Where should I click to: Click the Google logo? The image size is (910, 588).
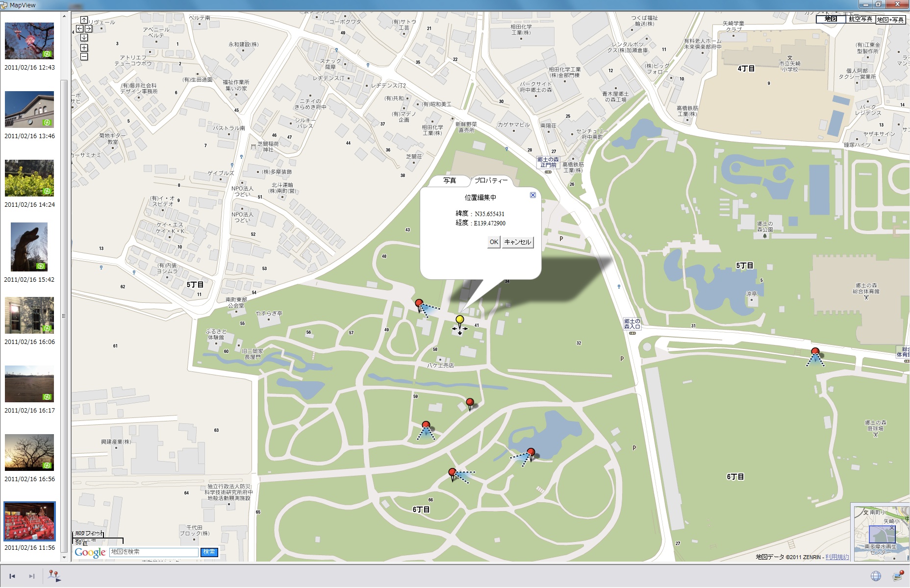coord(90,553)
